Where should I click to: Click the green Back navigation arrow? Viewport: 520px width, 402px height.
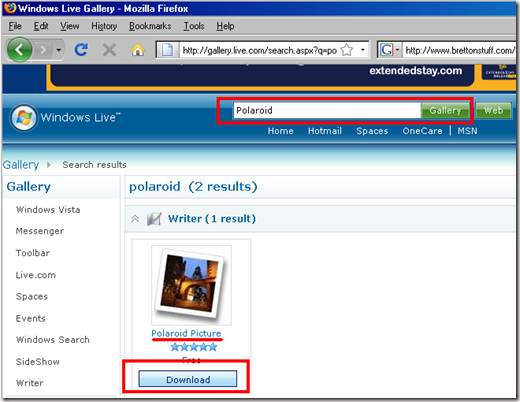pyautogui.click(x=19, y=50)
